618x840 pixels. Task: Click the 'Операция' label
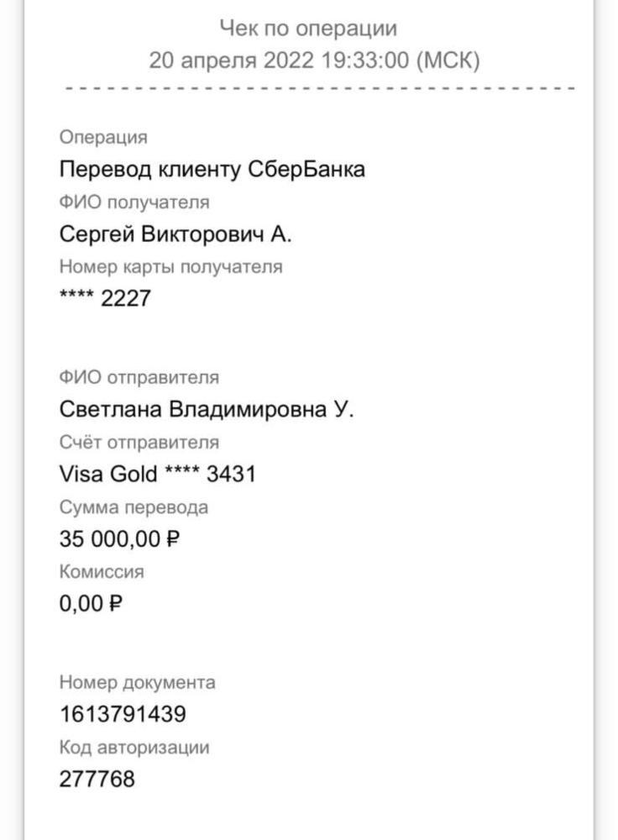[x=102, y=137]
